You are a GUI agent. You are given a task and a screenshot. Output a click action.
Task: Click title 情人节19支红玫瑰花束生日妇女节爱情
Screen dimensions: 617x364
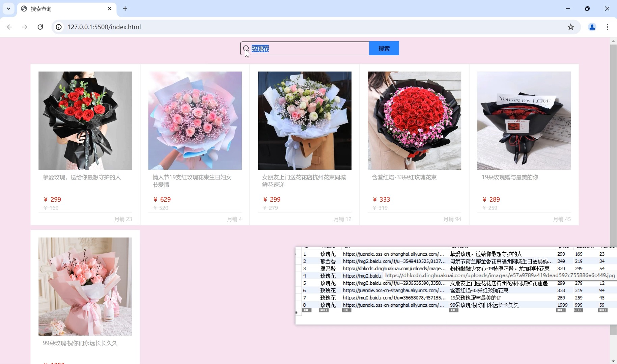[192, 181]
